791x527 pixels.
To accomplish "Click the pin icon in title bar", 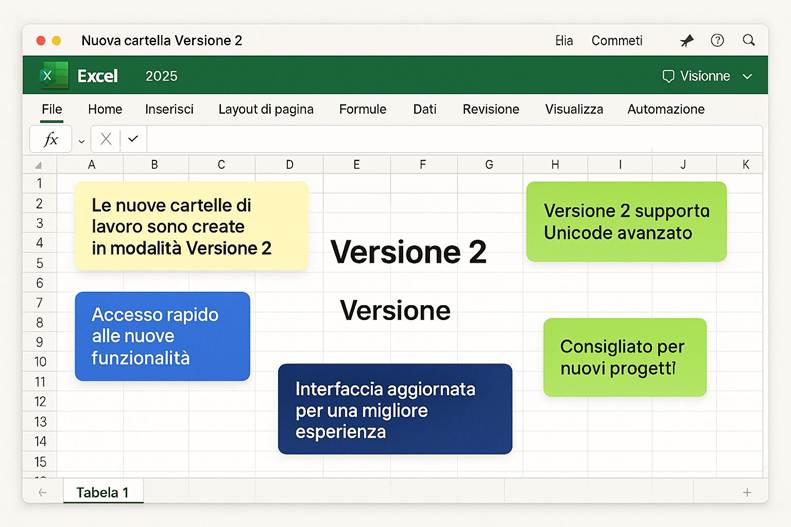I will tap(687, 40).
